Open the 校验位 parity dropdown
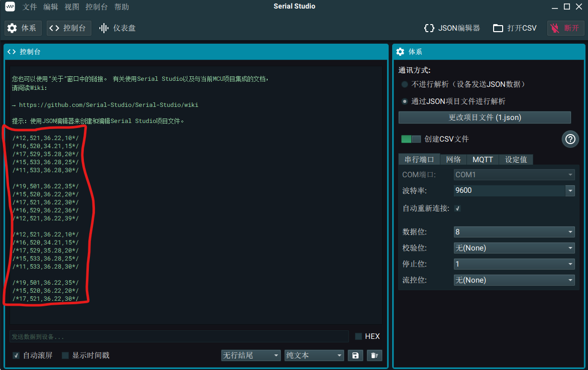This screenshot has width=588, height=370. pos(514,248)
